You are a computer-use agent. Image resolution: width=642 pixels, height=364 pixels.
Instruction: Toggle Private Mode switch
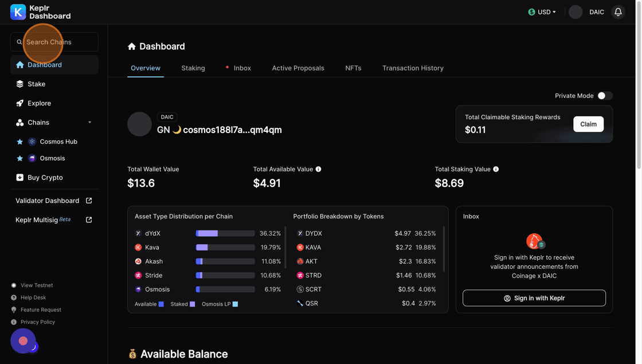605,96
